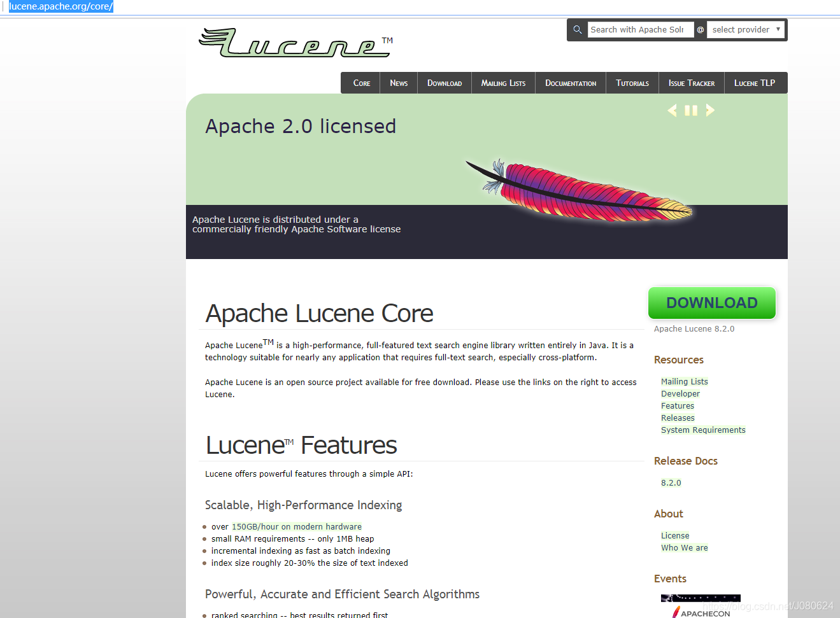This screenshot has width=840, height=618.
Task: Pause the banner slideshow
Action: (691, 110)
